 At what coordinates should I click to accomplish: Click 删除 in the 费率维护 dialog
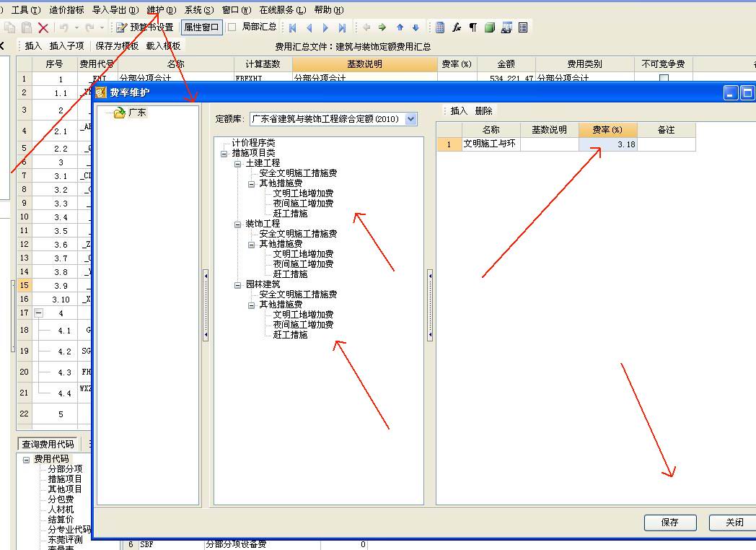click(483, 111)
